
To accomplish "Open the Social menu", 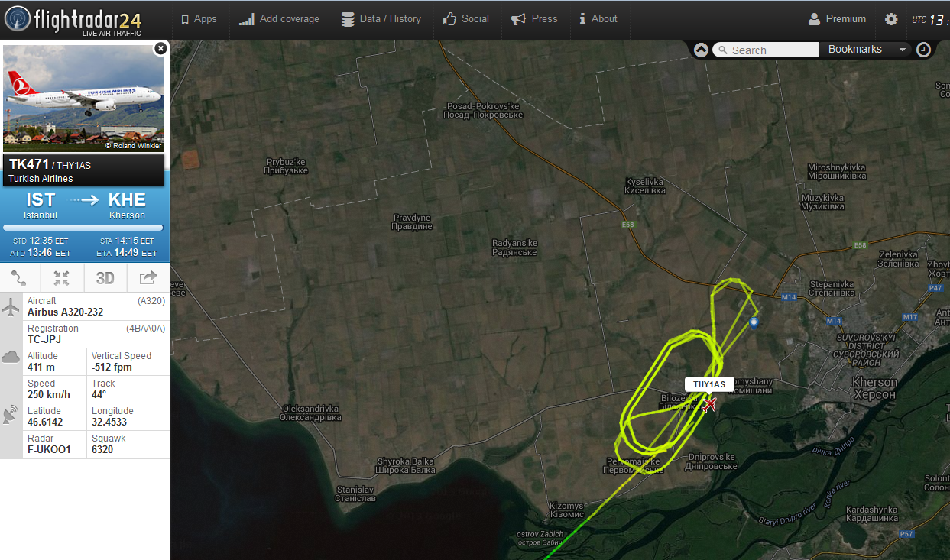I will tap(465, 19).
